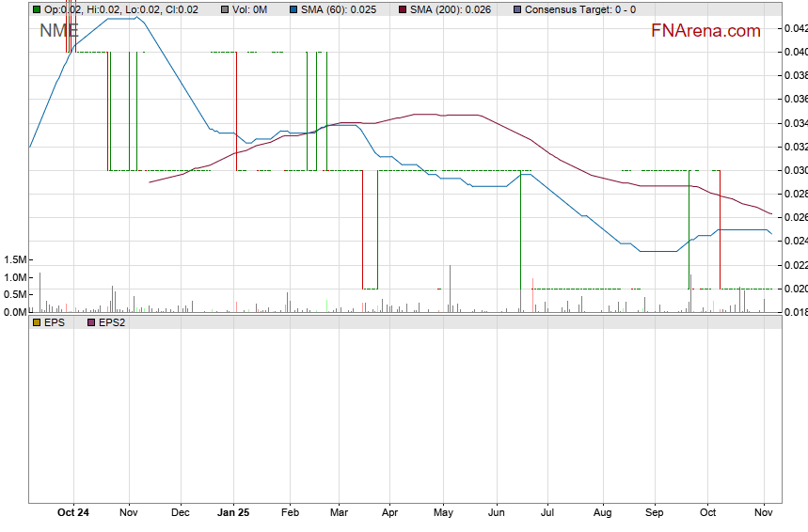
Task: Click the Jan 25 date axis label
Action: 233,512
